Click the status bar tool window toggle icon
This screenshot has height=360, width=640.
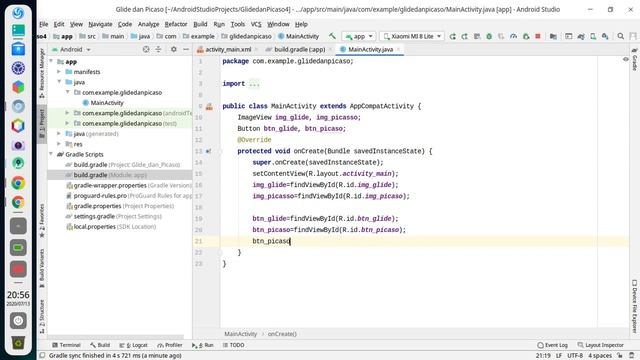coord(42,356)
